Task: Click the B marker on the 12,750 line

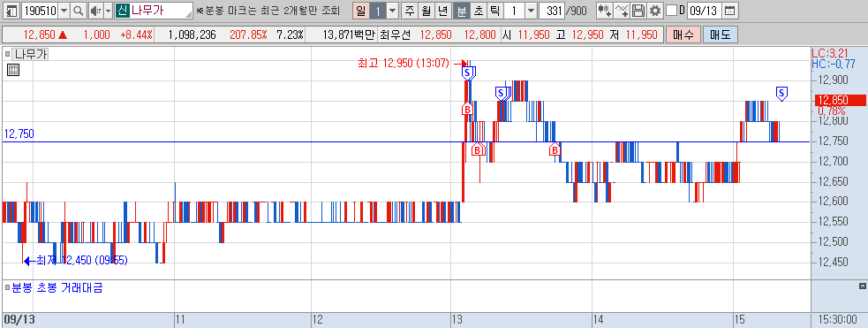Action: pyautogui.click(x=555, y=149)
